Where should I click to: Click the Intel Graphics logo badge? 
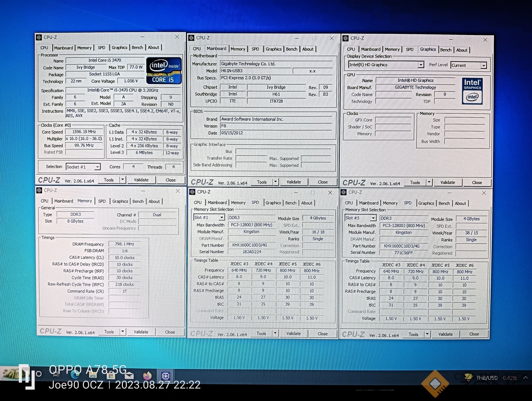472,91
